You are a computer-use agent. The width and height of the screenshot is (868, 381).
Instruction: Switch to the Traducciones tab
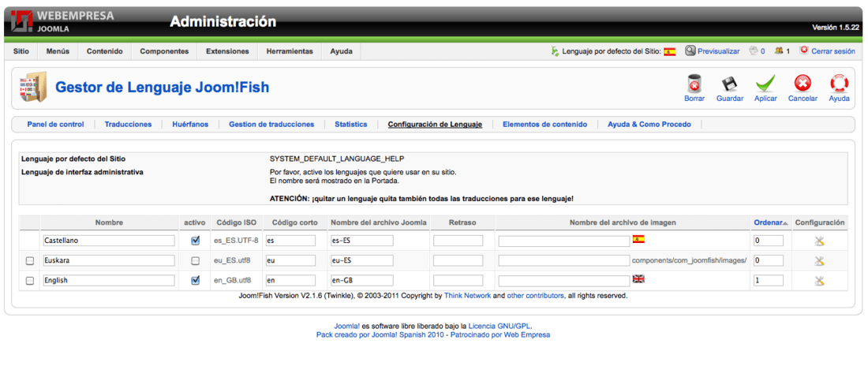pos(128,125)
